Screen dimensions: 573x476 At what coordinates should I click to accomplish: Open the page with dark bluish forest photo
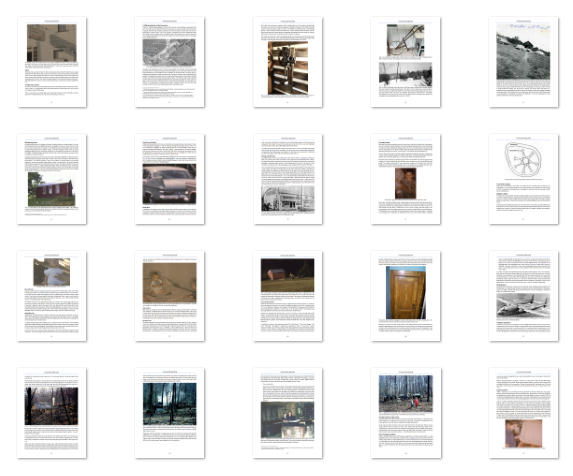[x=170, y=413]
